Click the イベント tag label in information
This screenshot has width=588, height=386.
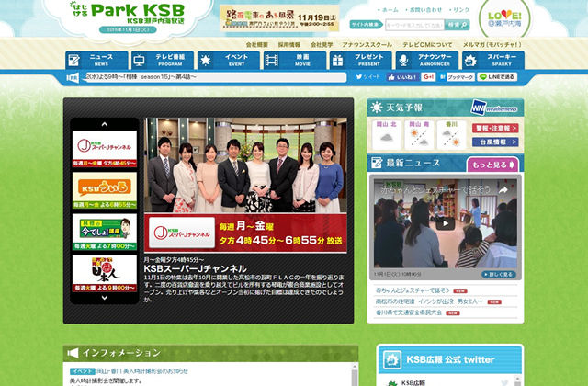point(83,371)
